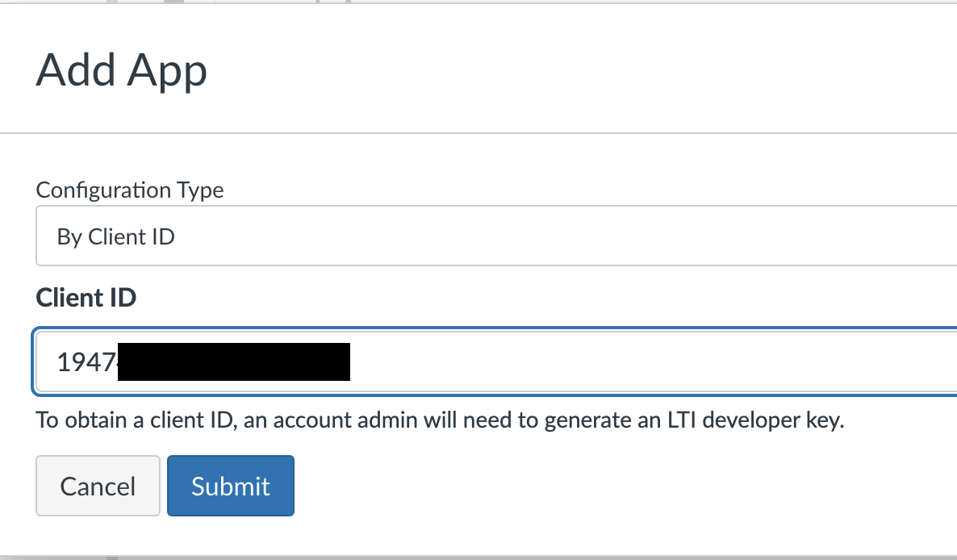
Task: Click the words 'To obtain a client ID'
Action: click(x=136, y=420)
